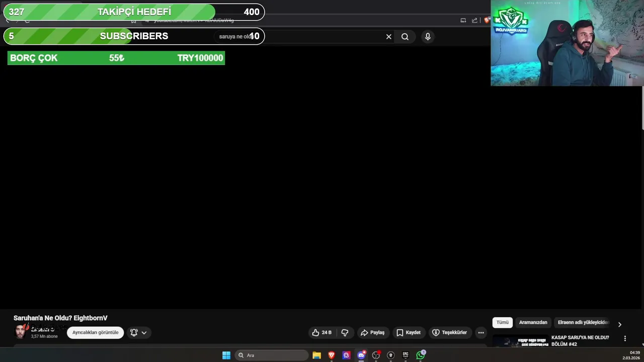Show more filter chips with right arrow
Screen dimensions: 644x362
pyautogui.click(x=620, y=324)
